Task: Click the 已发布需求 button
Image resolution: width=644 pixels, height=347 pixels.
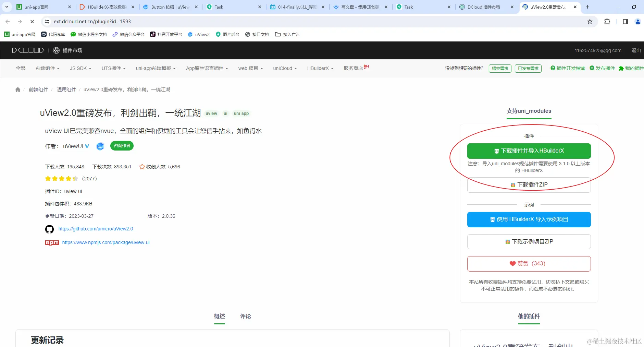Action: 528,68
